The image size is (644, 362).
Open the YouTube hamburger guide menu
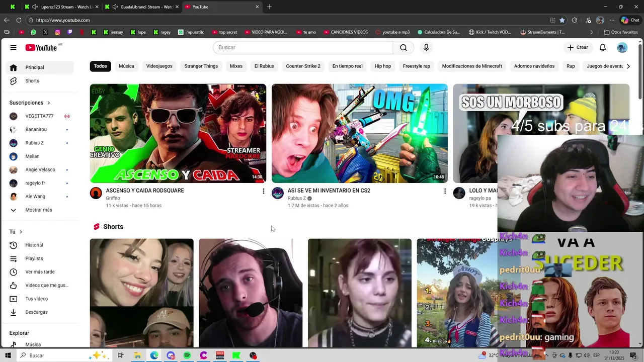(14, 48)
